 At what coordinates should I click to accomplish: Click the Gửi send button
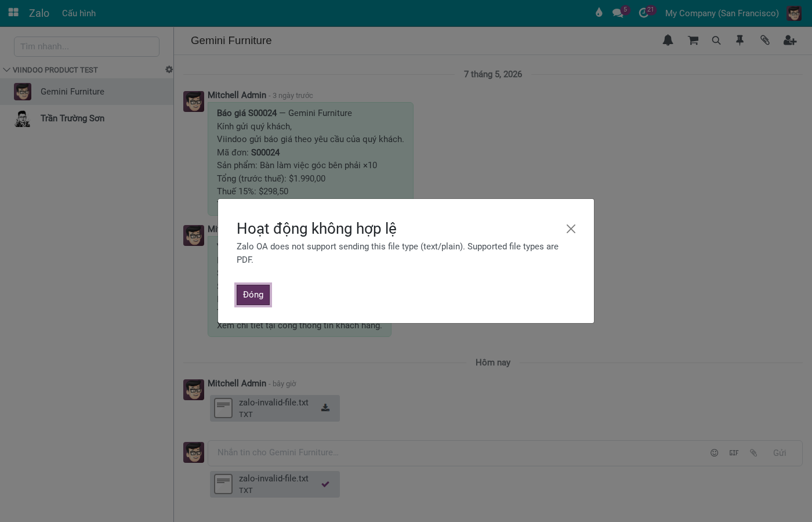click(780, 453)
